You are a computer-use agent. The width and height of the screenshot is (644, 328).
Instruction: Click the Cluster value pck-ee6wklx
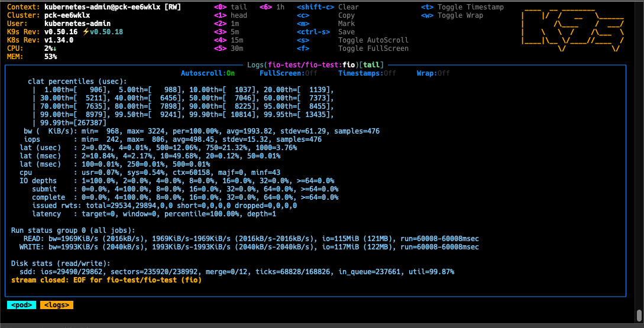[x=67, y=15]
